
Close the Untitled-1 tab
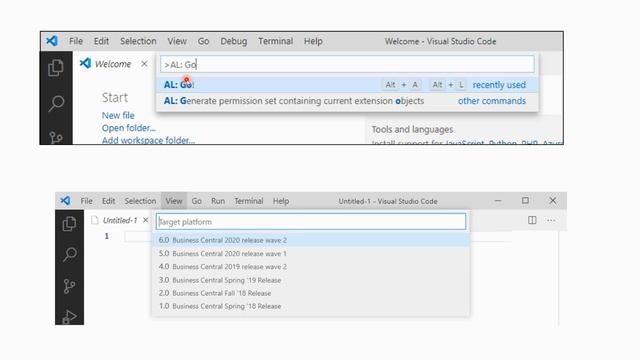(146, 220)
